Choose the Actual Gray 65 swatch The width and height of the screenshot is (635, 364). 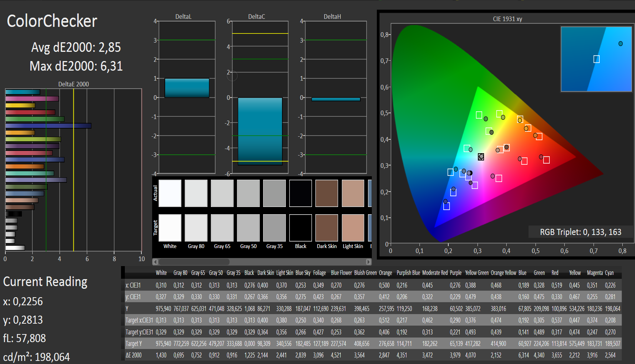(222, 193)
